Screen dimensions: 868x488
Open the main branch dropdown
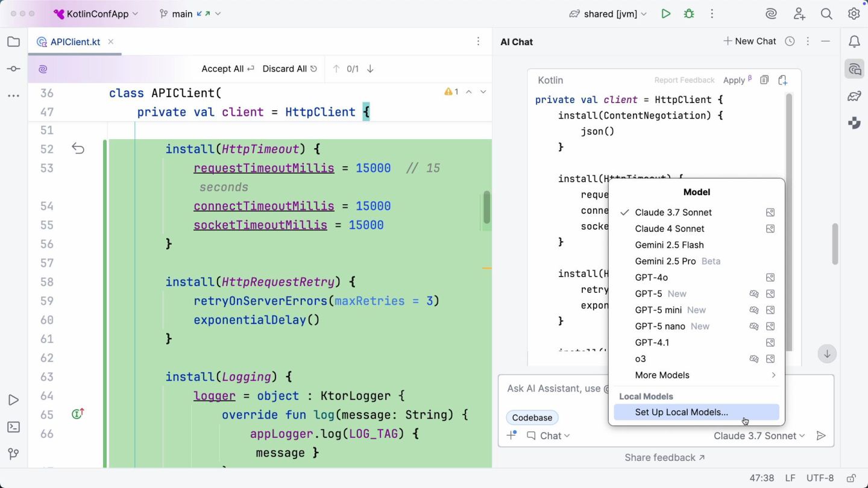click(189, 13)
